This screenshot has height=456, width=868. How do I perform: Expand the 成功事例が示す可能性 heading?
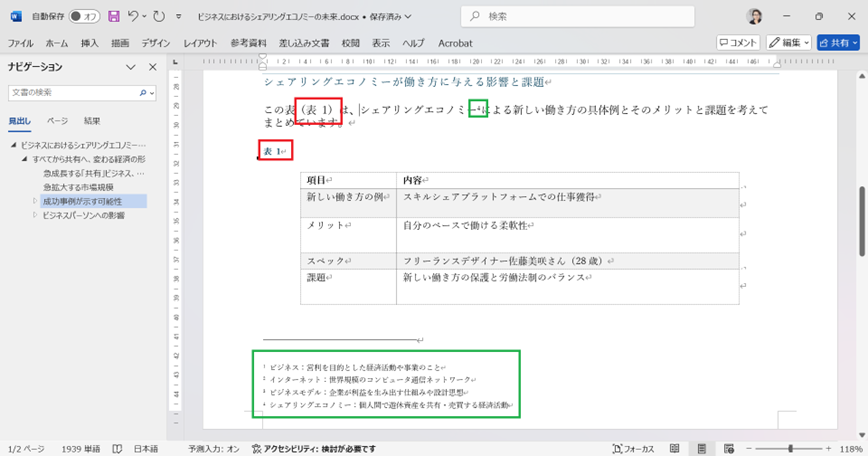34,201
